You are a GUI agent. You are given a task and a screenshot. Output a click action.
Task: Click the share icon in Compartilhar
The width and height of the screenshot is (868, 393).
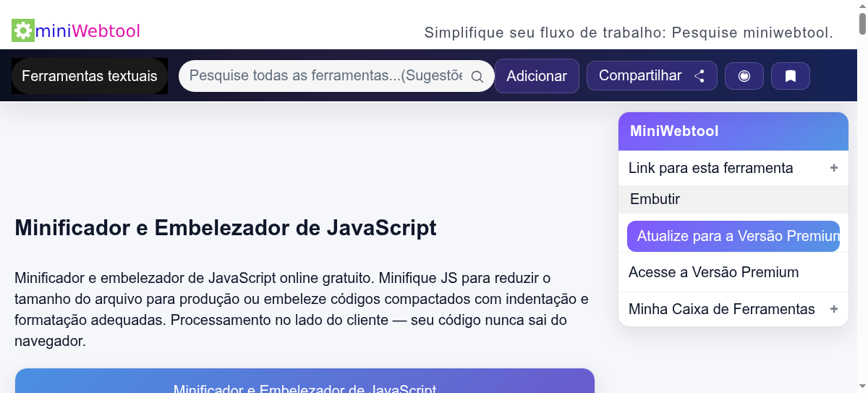pos(699,76)
